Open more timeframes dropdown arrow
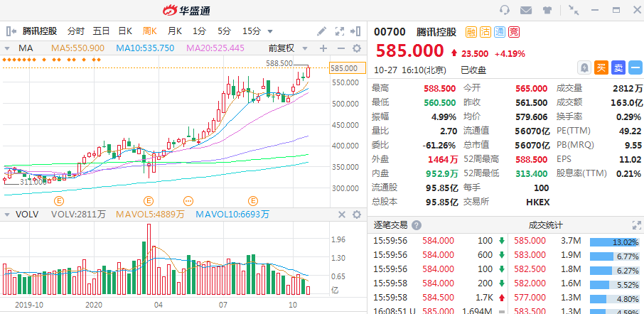 click(270, 31)
